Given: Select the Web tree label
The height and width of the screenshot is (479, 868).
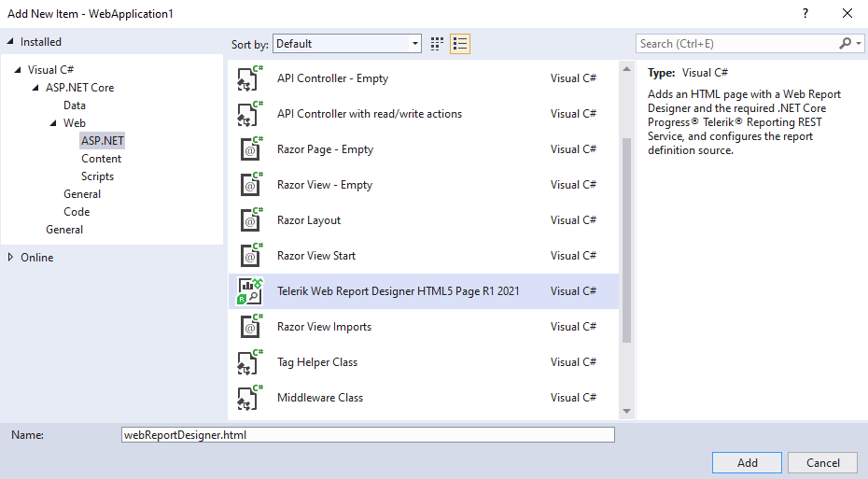Looking at the screenshot, I should coord(74,123).
